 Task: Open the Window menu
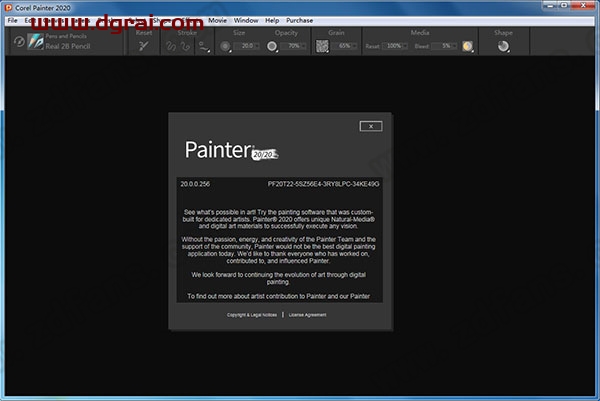click(246, 20)
